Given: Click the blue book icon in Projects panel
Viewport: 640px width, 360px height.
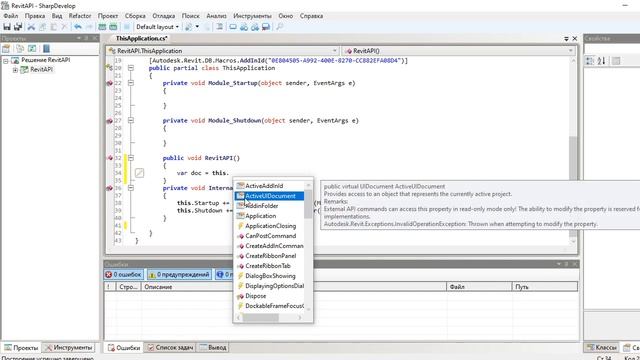Looking at the screenshot, I should (x=46, y=49).
